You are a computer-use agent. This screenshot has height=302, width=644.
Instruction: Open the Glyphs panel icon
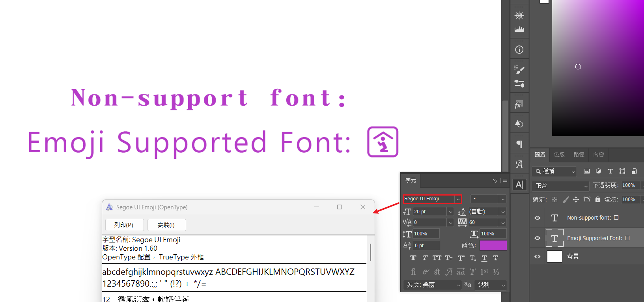[x=519, y=164]
